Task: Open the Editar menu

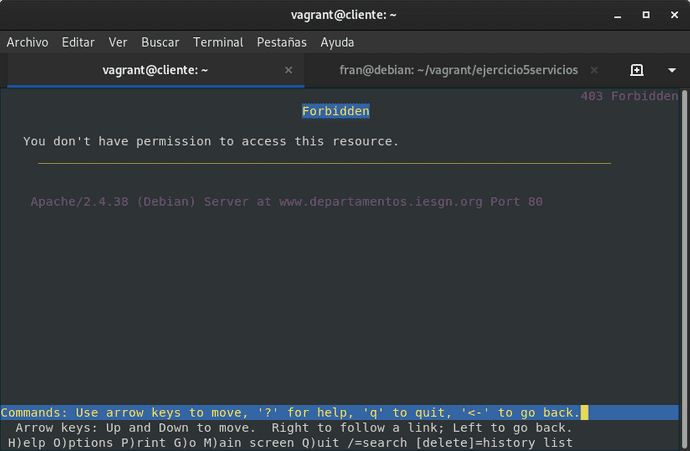Action: [x=78, y=42]
